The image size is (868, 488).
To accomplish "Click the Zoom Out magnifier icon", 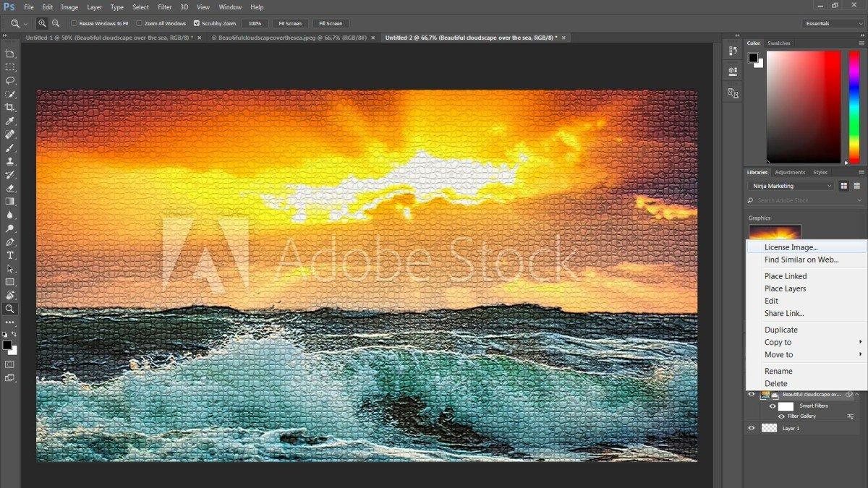I will coord(55,23).
